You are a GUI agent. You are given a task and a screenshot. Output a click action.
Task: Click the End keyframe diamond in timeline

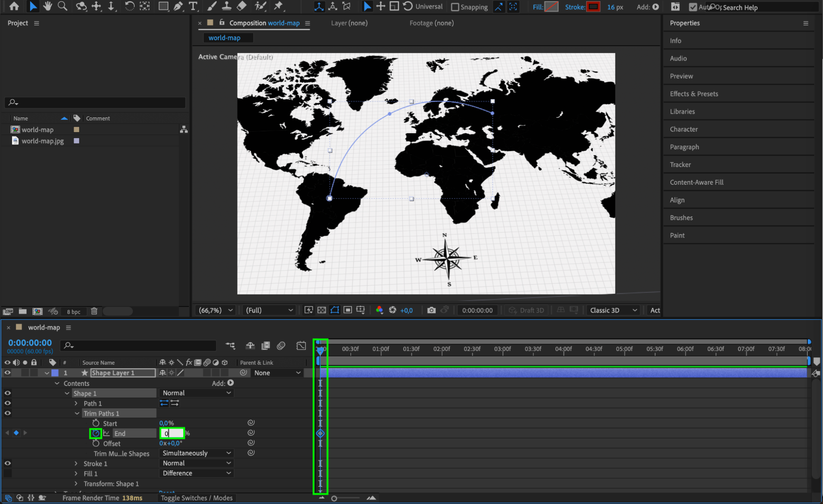click(x=320, y=433)
